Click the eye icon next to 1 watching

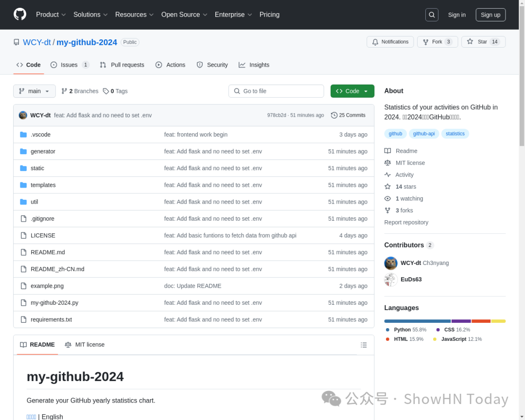[387, 199]
